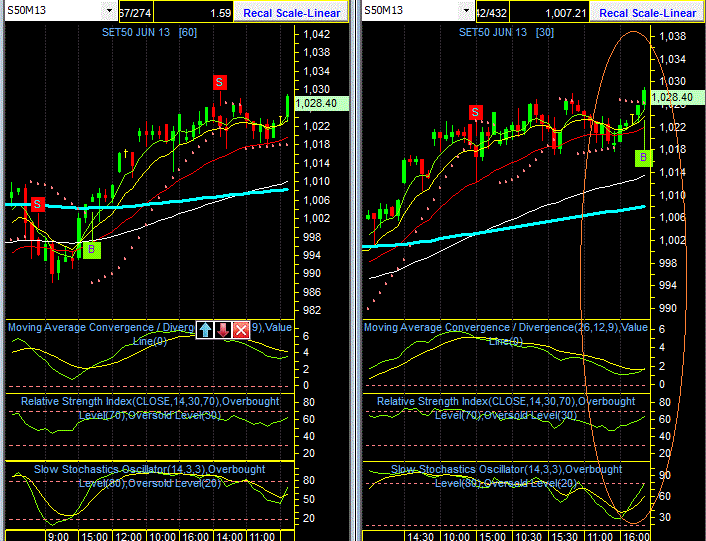Click Recal Scale-Linear on the right chart
This screenshot has height=541, width=706.
point(647,13)
